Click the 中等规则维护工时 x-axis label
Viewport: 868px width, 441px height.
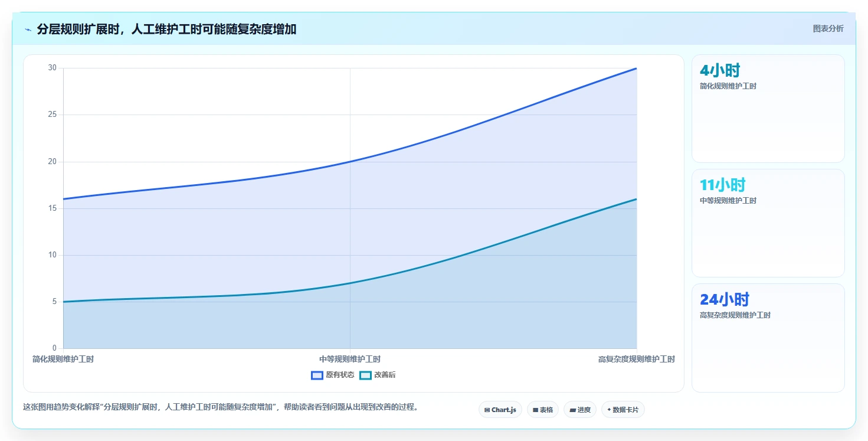pyautogui.click(x=350, y=359)
